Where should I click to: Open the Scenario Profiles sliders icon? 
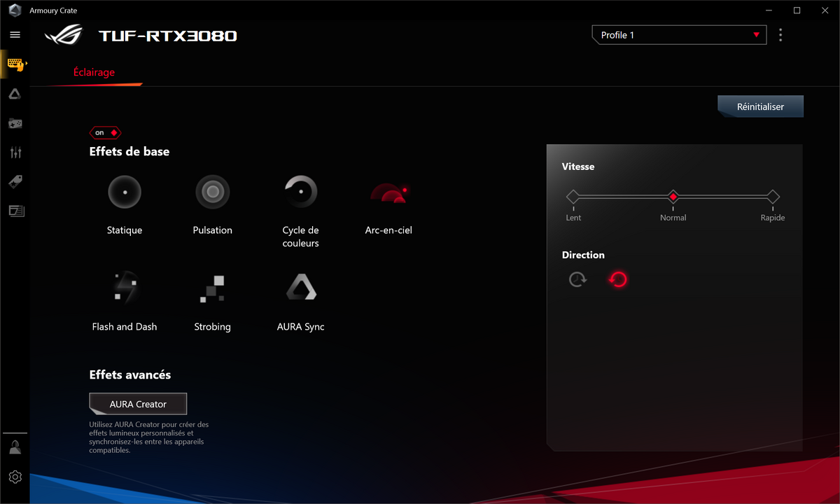click(15, 153)
